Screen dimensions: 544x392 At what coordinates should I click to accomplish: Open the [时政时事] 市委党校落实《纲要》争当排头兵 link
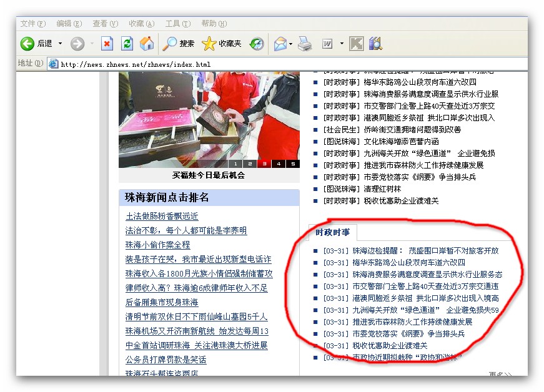click(x=400, y=177)
